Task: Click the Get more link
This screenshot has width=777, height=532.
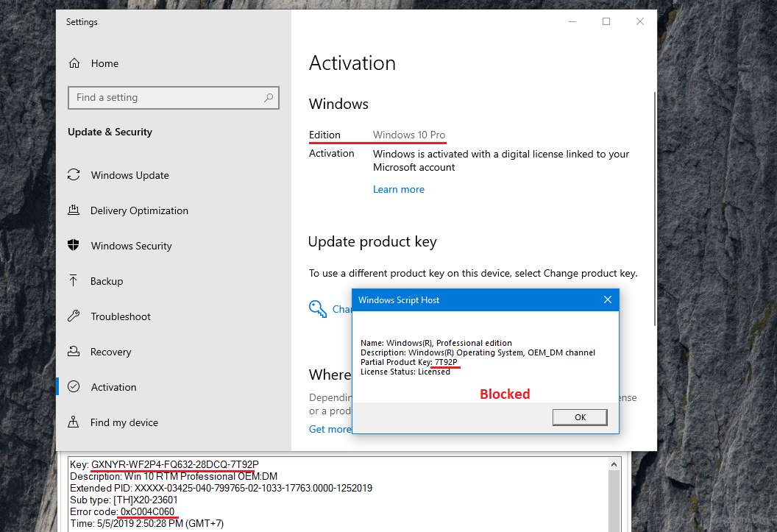Action: pos(330,429)
